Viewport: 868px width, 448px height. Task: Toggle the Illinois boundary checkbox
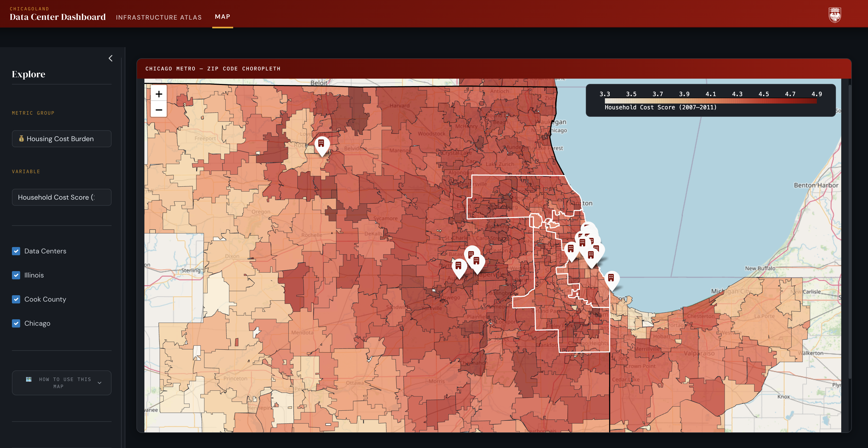point(16,275)
